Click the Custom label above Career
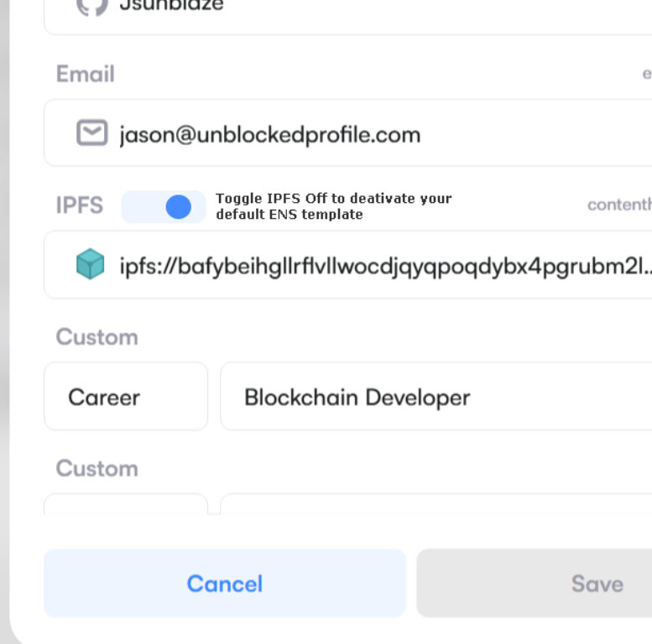652x644 pixels. tap(97, 337)
